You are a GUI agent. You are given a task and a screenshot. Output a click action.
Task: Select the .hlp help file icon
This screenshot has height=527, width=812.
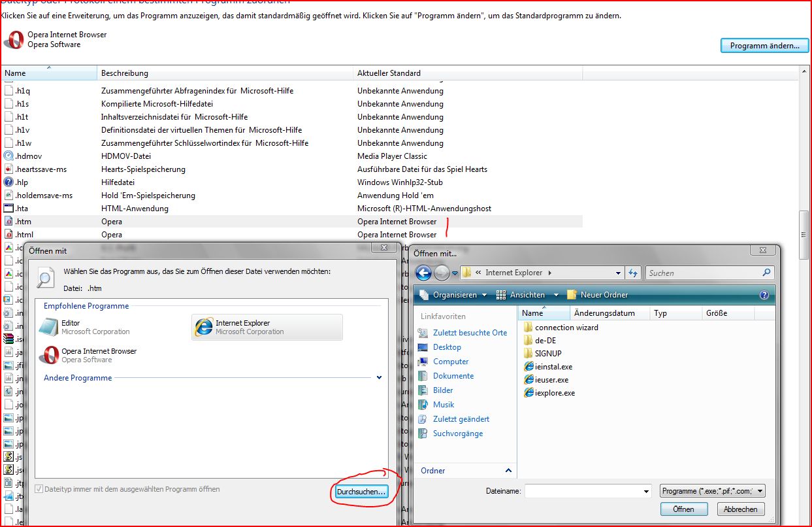click(x=8, y=182)
